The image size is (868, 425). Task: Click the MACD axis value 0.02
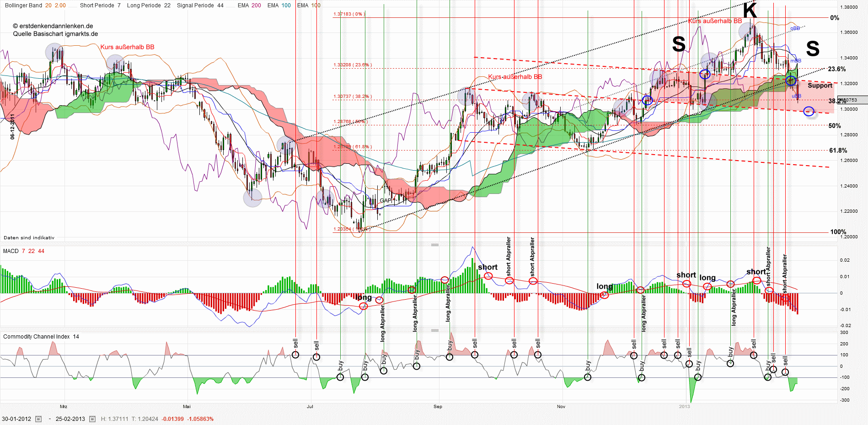point(846,260)
